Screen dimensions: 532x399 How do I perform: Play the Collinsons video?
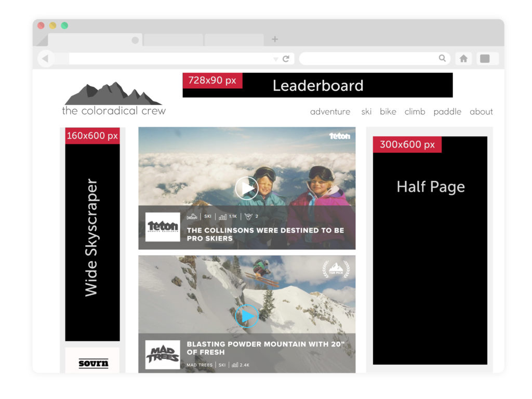[x=247, y=188]
